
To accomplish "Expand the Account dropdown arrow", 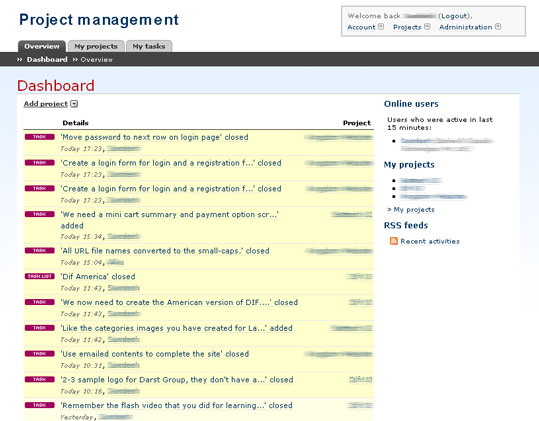I will 381,26.
